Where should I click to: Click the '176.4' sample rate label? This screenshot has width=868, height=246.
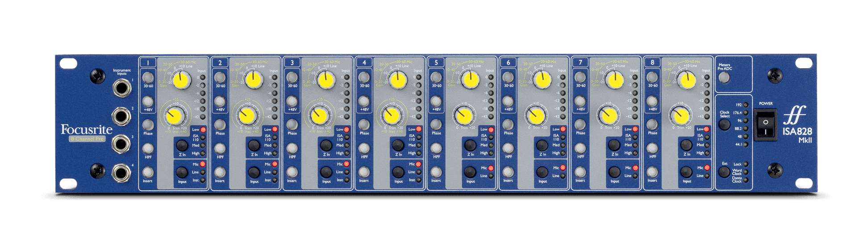[x=737, y=113]
